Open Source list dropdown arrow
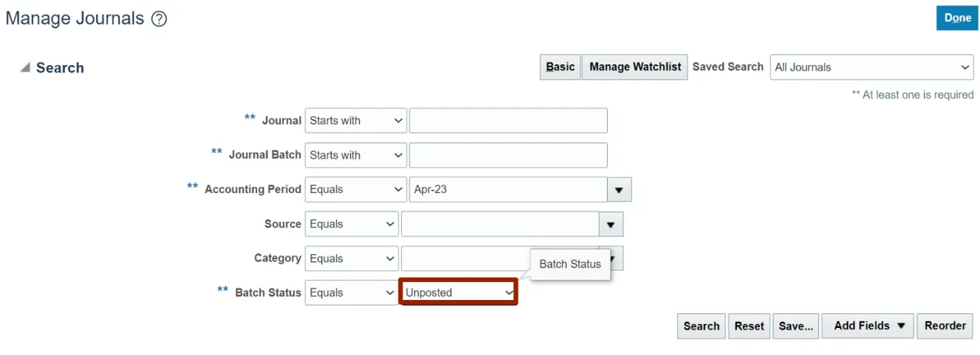The height and width of the screenshot is (355, 980). (x=611, y=225)
